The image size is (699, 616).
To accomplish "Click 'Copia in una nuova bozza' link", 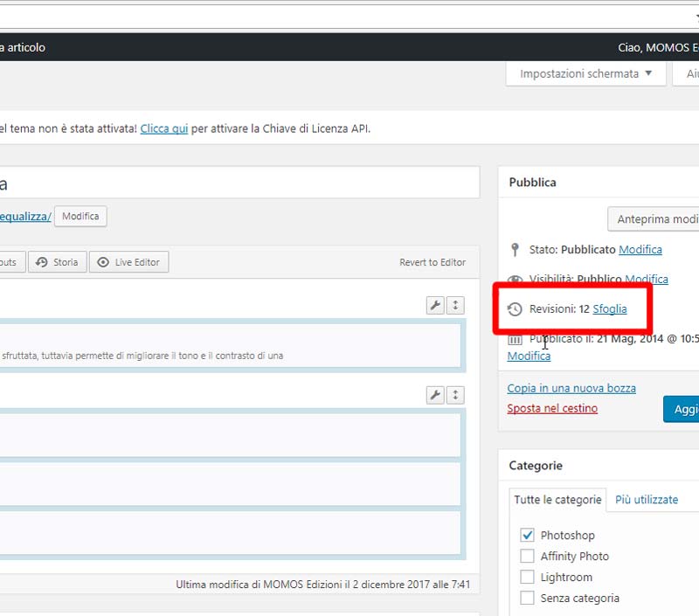I will pos(571,388).
